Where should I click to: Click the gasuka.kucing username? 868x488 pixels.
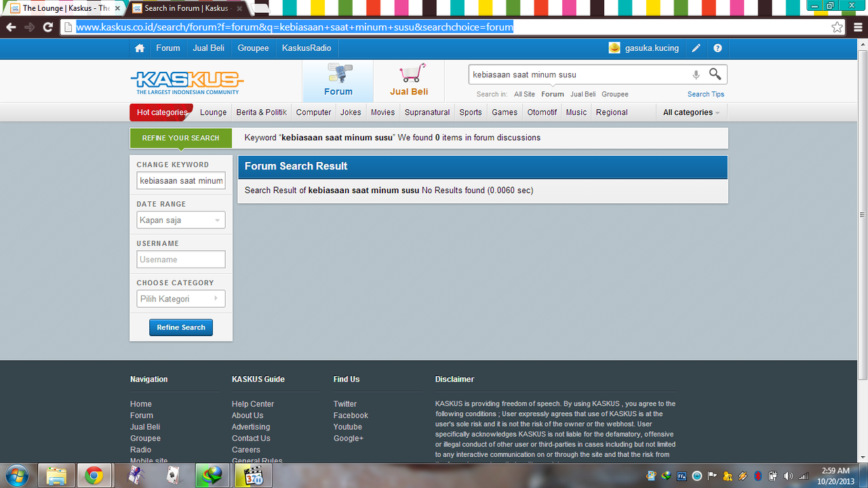tap(652, 48)
